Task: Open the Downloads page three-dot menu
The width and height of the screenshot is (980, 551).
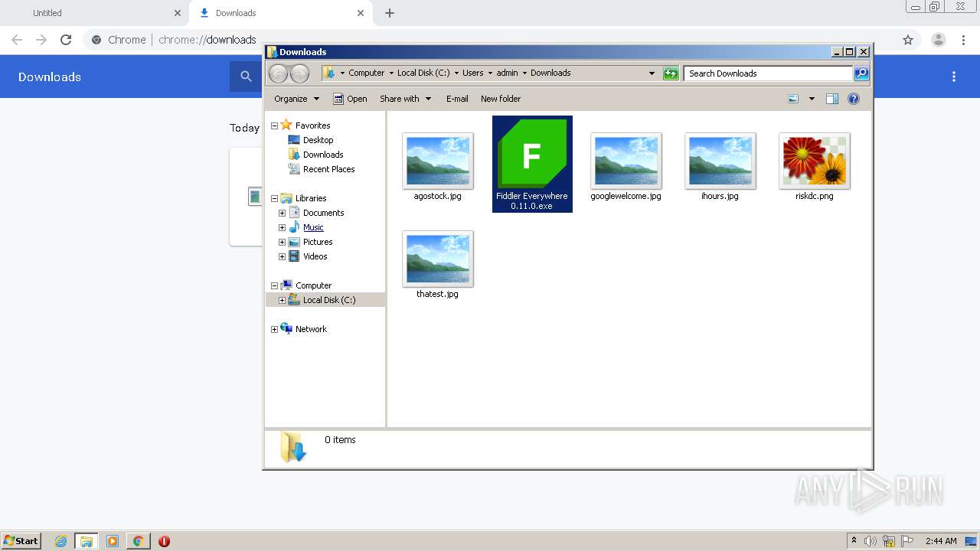Action: pyautogui.click(x=954, y=77)
